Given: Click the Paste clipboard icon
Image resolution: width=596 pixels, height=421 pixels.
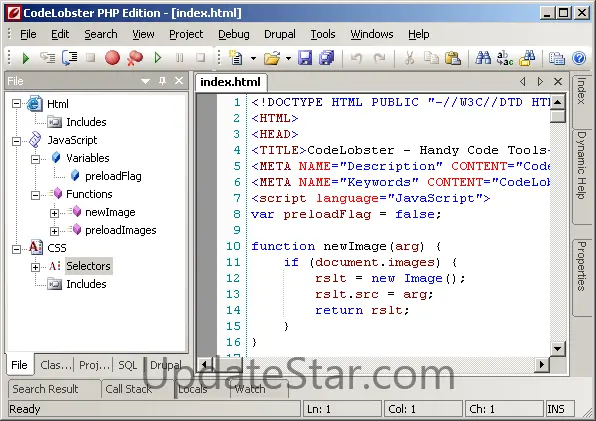Looking at the screenshot, I should [453, 58].
